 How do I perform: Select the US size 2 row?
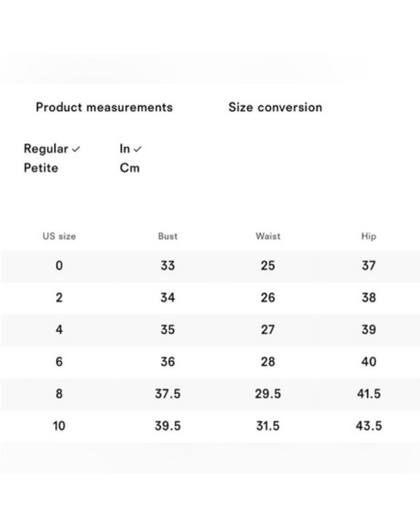click(210, 298)
